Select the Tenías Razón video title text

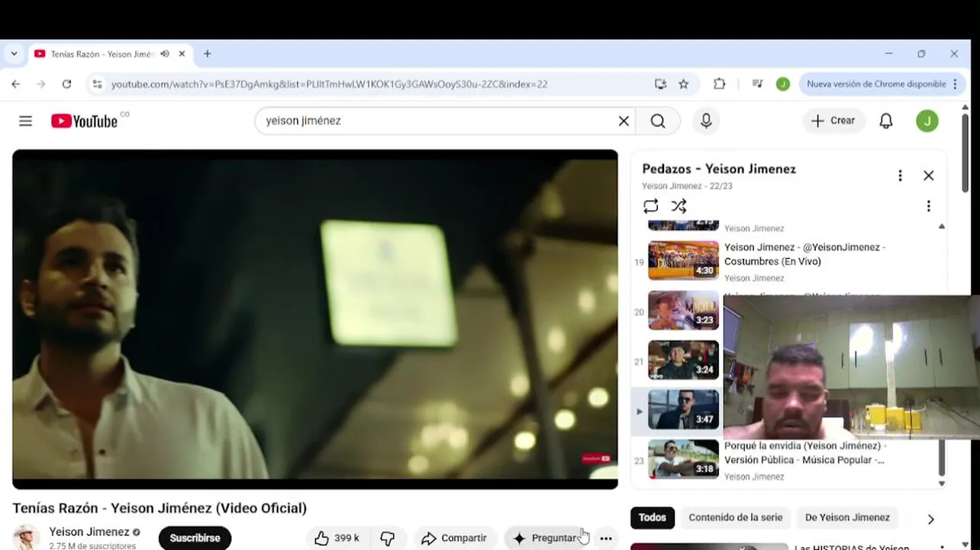click(x=160, y=508)
